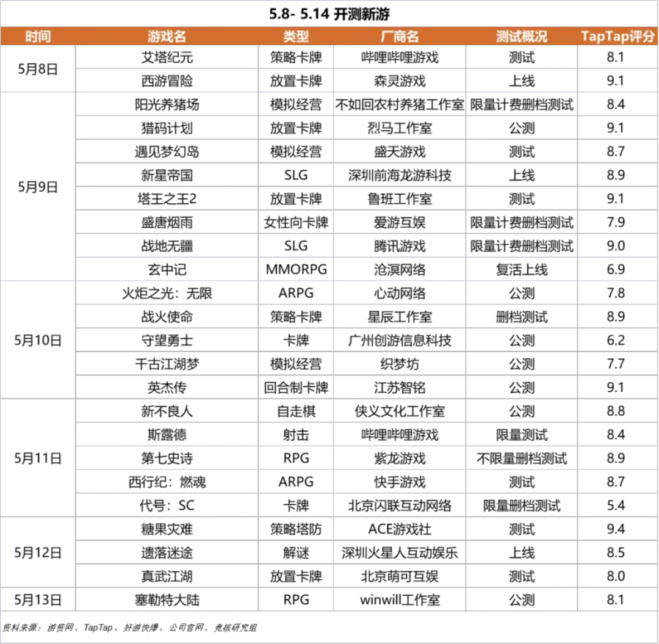Select the '游戏名' column header
Image resolution: width=659 pixels, height=644 pixels.
pos(167,36)
